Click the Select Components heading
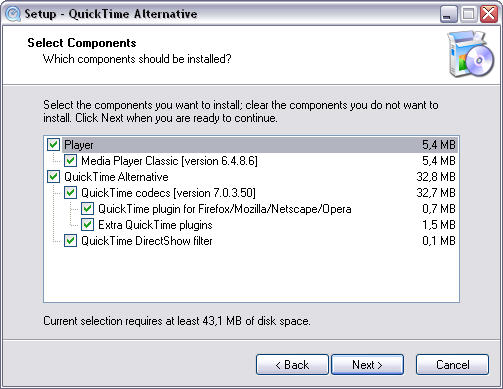 (82, 43)
